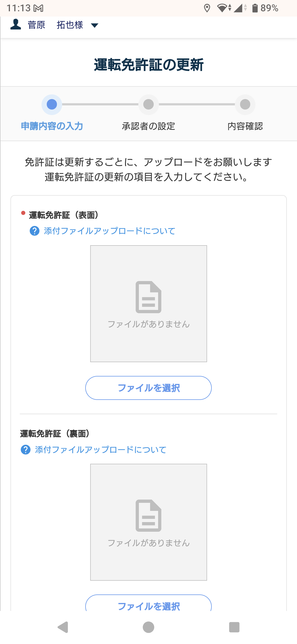Tap the Android home navigation button

tap(148, 627)
